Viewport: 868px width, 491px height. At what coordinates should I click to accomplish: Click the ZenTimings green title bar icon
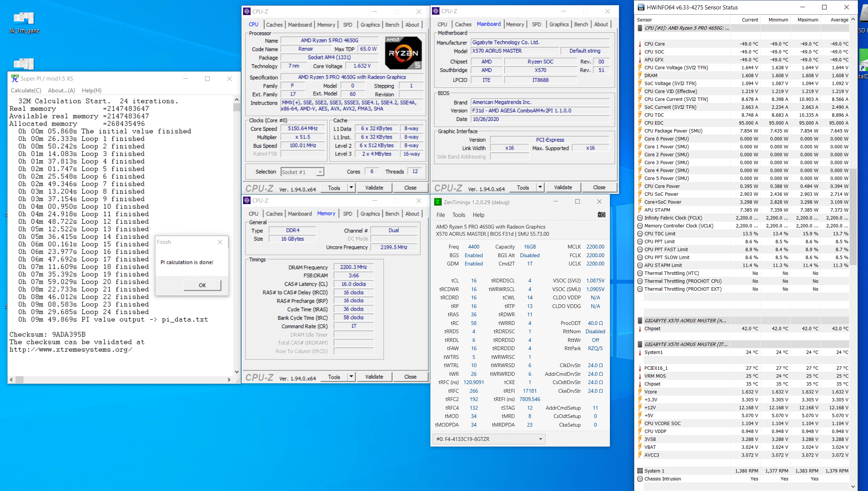tap(438, 202)
